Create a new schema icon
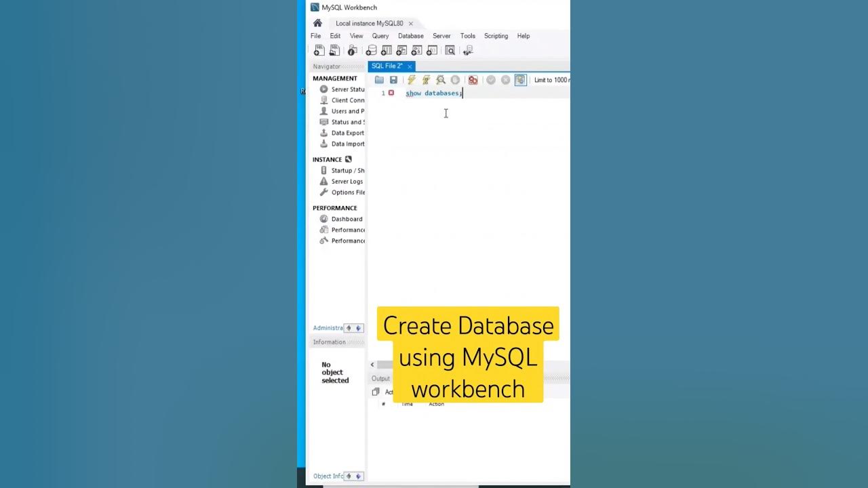 (371, 51)
